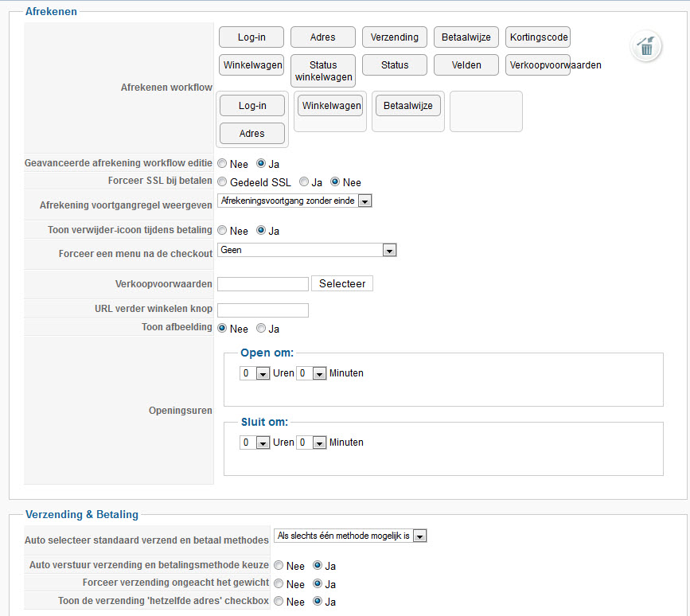
Task: Set Toon afbeelding to Ja
Action: click(261, 329)
